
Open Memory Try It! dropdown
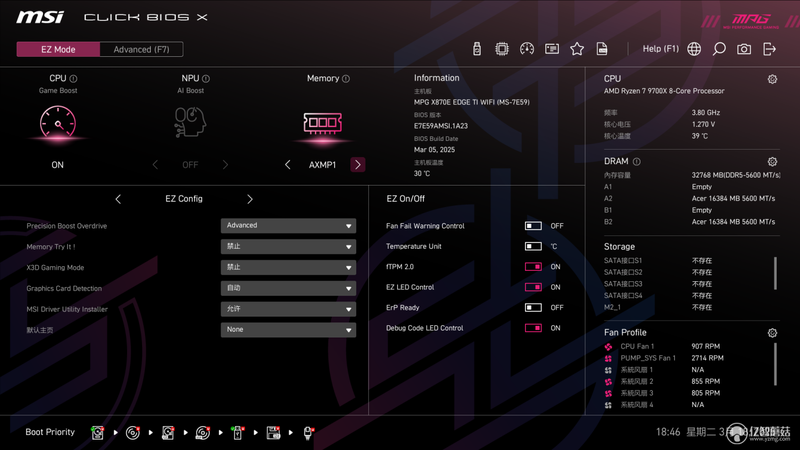point(288,246)
